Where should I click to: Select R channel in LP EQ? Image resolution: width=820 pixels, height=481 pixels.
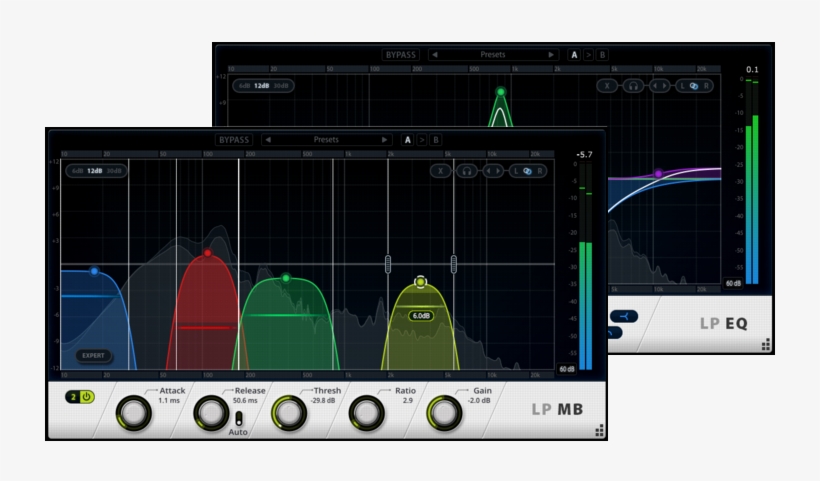pyautogui.click(x=706, y=86)
